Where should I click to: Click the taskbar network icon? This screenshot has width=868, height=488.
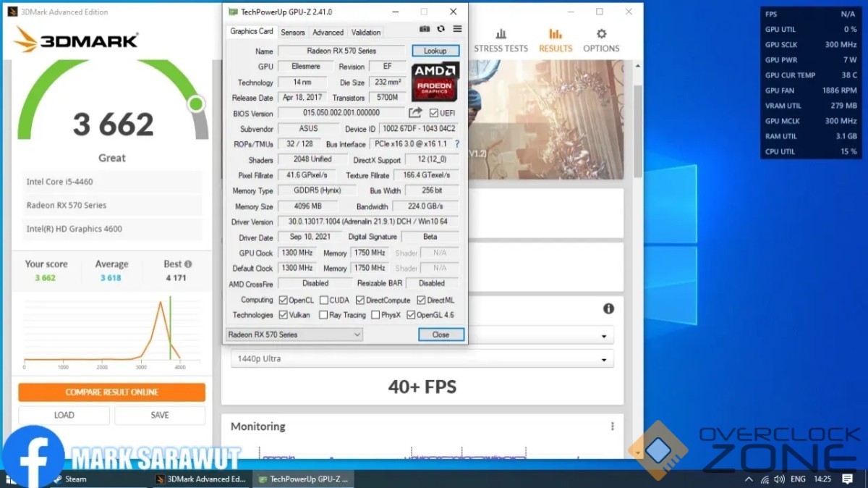coord(763,479)
